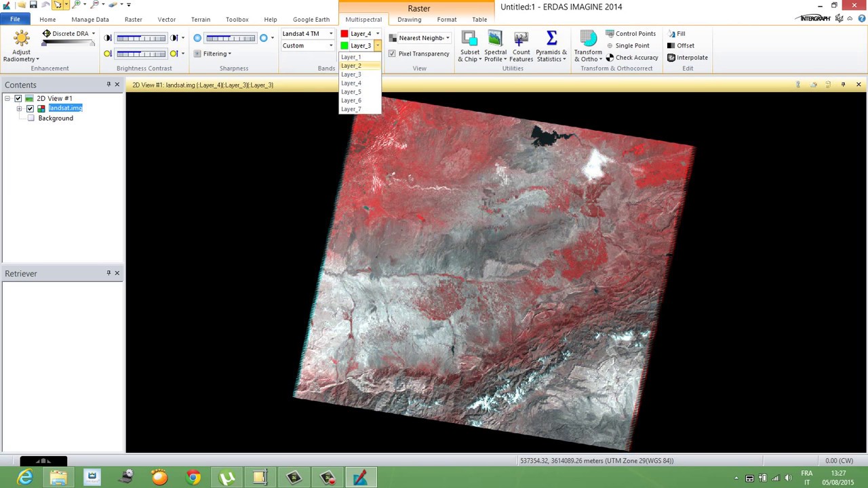Select the Interpolate edit tool
Viewport: 868px width, 488px height.
click(x=687, y=58)
